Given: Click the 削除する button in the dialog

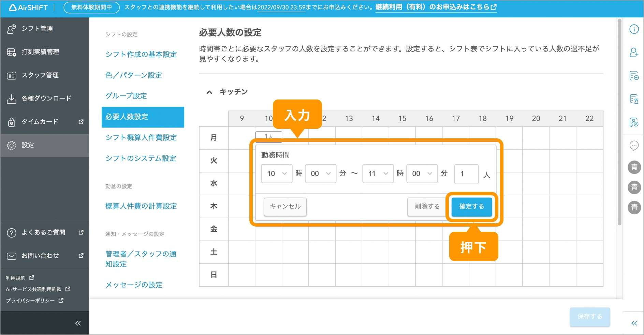Looking at the screenshot, I should (x=426, y=207).
